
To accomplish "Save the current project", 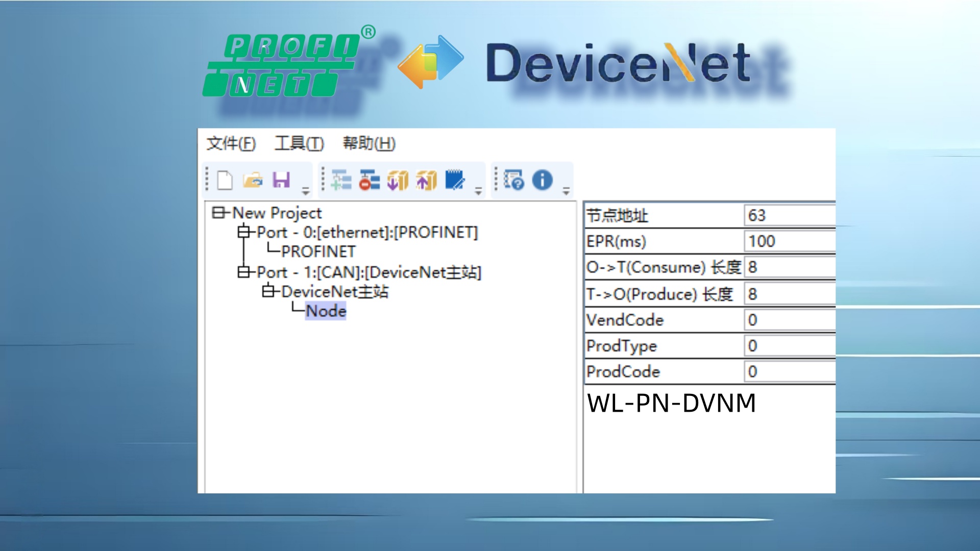I will coord(280,180).
